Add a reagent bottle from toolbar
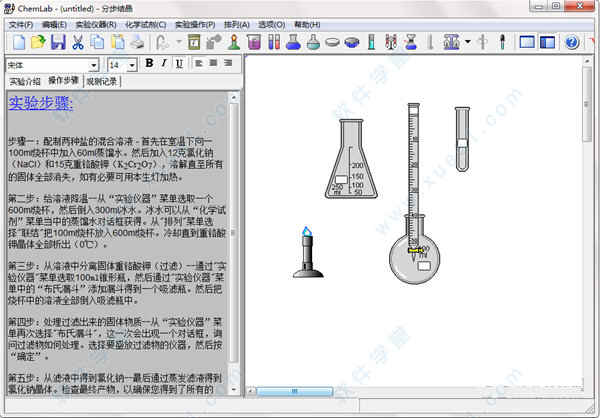The image size is (600, 418). coord(194,42)
